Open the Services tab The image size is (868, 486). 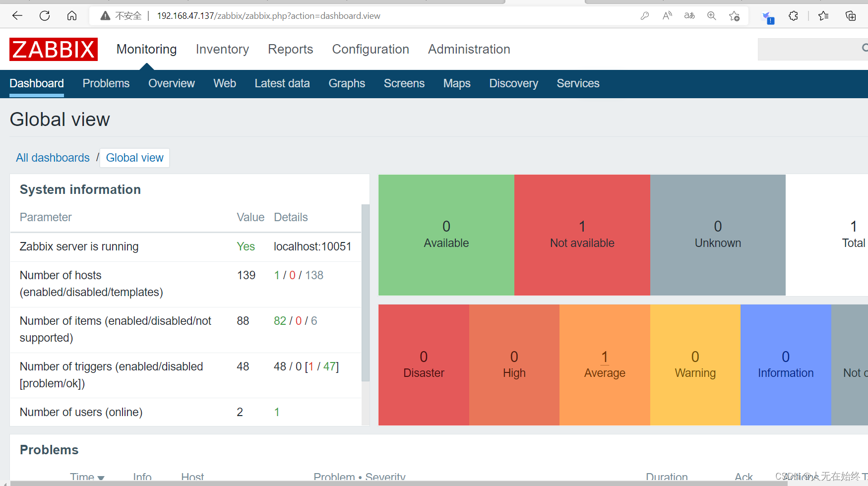pyautogui.click(x=578, y=83)
